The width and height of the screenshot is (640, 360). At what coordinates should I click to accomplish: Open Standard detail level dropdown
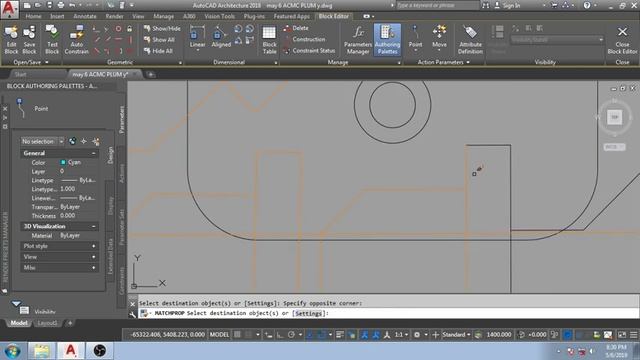point(456,334)
